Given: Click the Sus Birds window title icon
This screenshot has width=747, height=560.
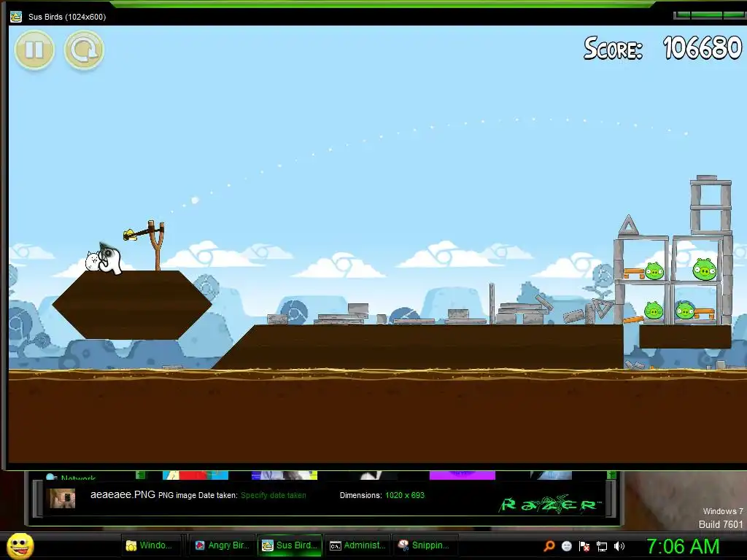Looking at the screenshot, I should click(x=16, y=17).
